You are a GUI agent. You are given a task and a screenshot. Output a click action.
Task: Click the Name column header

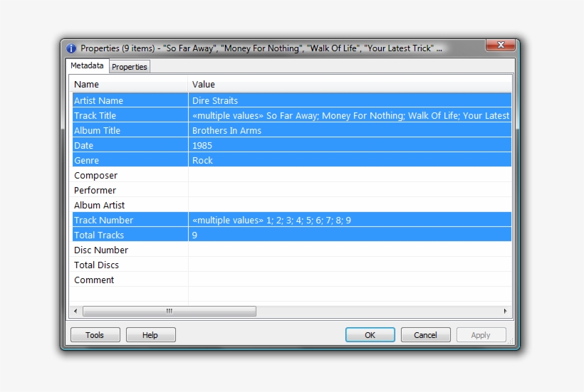click(x=129, y=85)
